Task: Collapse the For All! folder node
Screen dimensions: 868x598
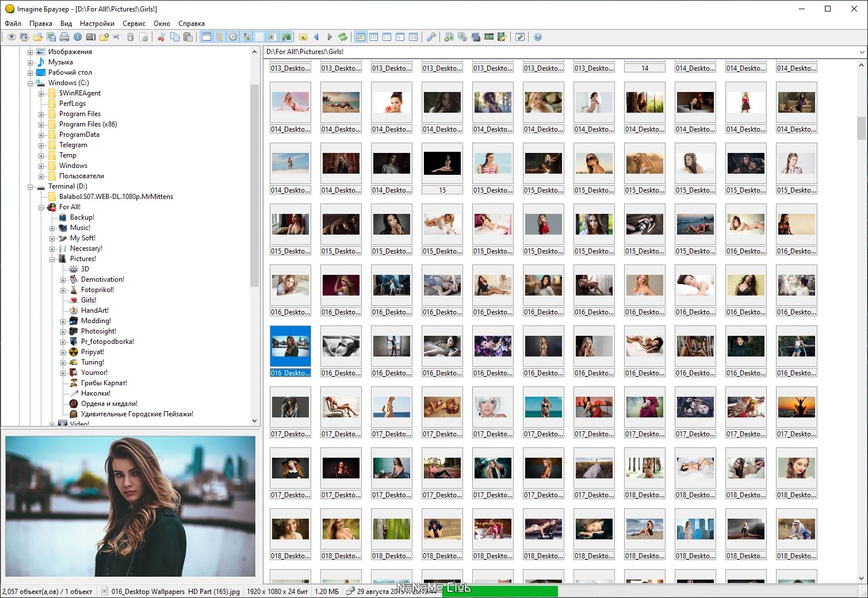Action: 41,207
